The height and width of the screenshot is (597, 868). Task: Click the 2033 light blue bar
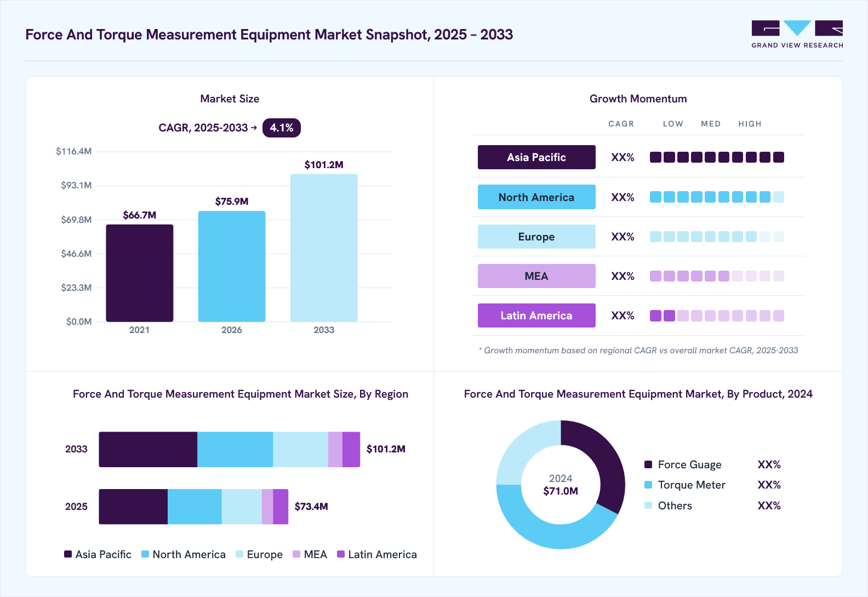324,248
